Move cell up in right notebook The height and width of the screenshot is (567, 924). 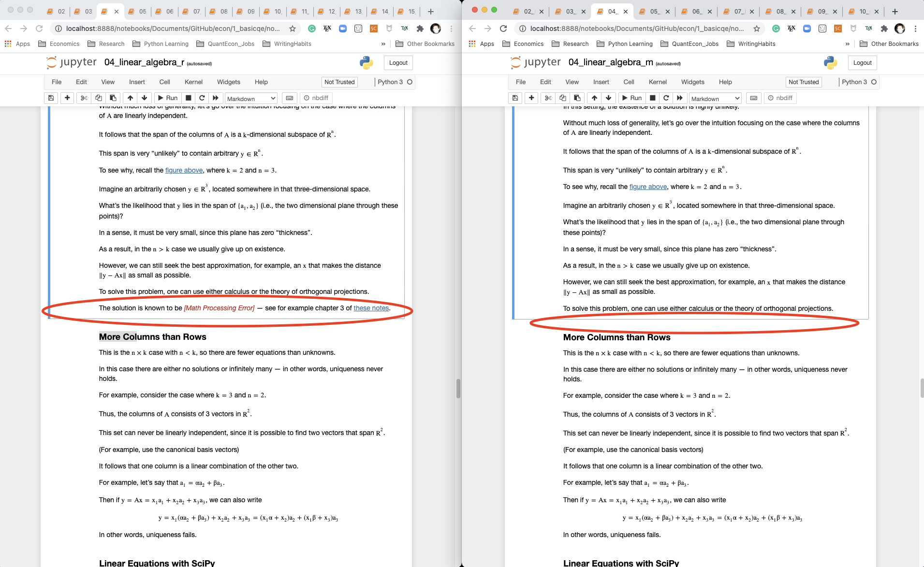coord(594,98)
